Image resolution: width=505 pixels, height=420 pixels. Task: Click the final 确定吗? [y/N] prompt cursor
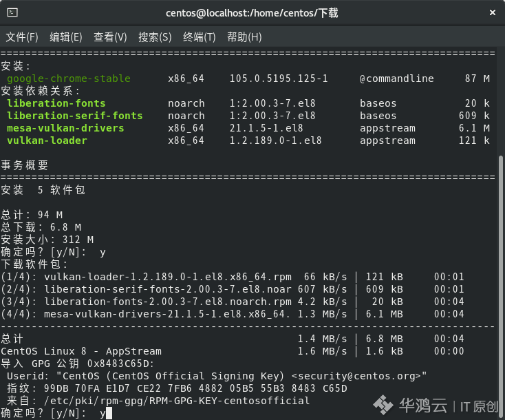coord(109,413)
